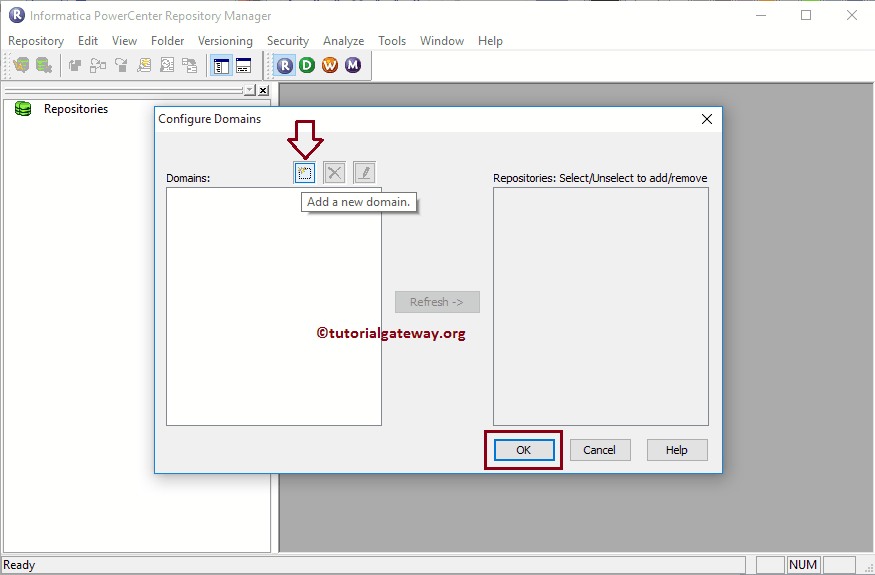Click the greyed compare folders toolbar icon
This screenshot has width=875, height=575.
click(x=190, y=65)
